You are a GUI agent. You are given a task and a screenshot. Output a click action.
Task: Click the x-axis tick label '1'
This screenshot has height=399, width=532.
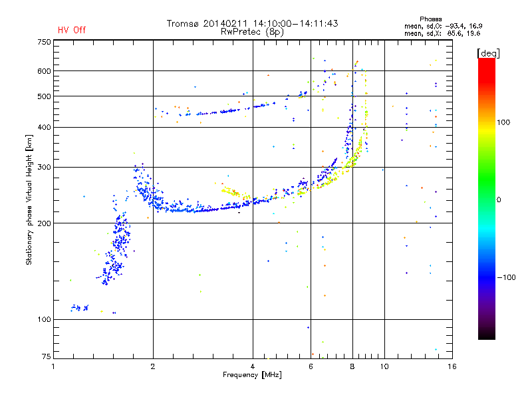[53, 366]
